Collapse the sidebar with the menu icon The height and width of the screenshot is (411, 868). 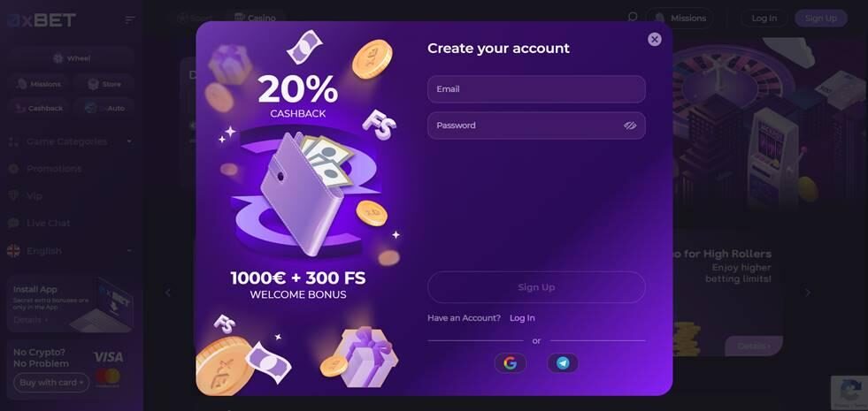tap(130, 20)
